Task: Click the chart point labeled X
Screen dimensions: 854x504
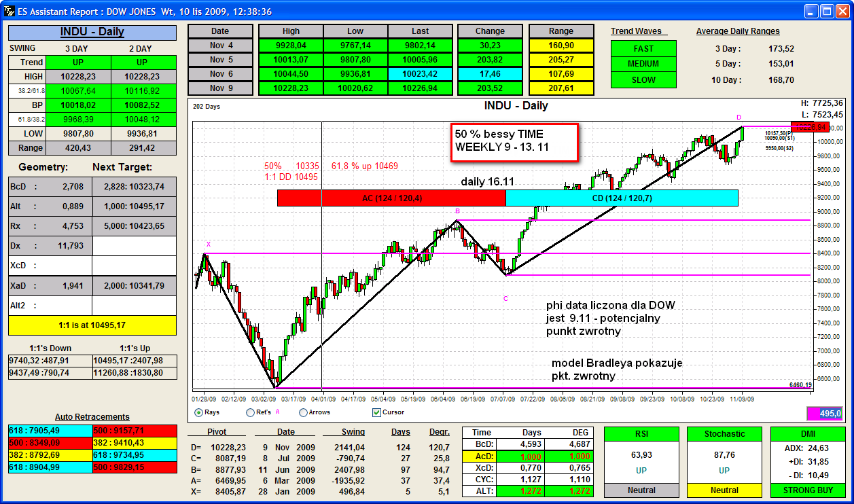Action: click(x=209, y=244)
